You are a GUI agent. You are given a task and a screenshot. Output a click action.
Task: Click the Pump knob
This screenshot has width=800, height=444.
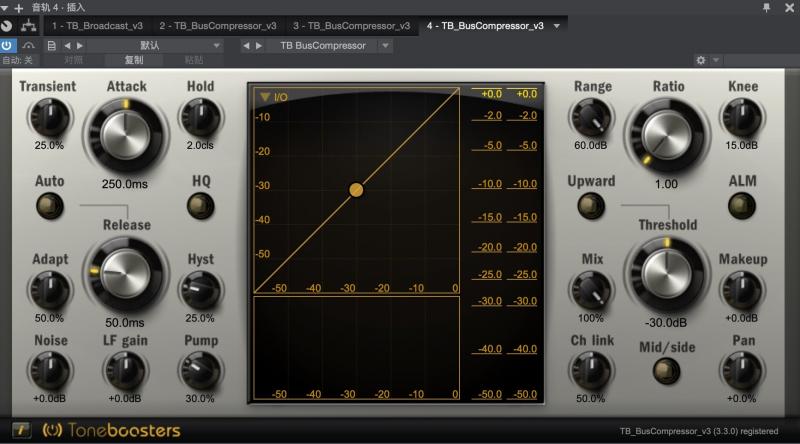click(201, 371)
